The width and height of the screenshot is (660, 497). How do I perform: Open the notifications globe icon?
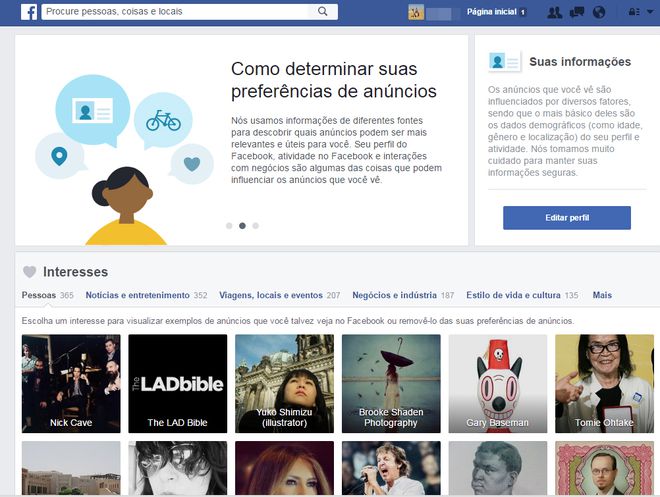pyautogui.click(x=599, y=12)
